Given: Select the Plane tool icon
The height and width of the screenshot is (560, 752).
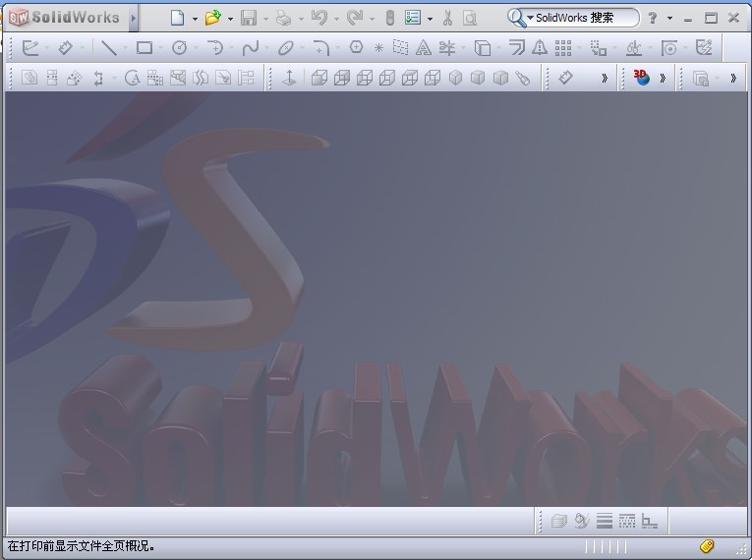Looking at the screenshot, I should point(400,47).
